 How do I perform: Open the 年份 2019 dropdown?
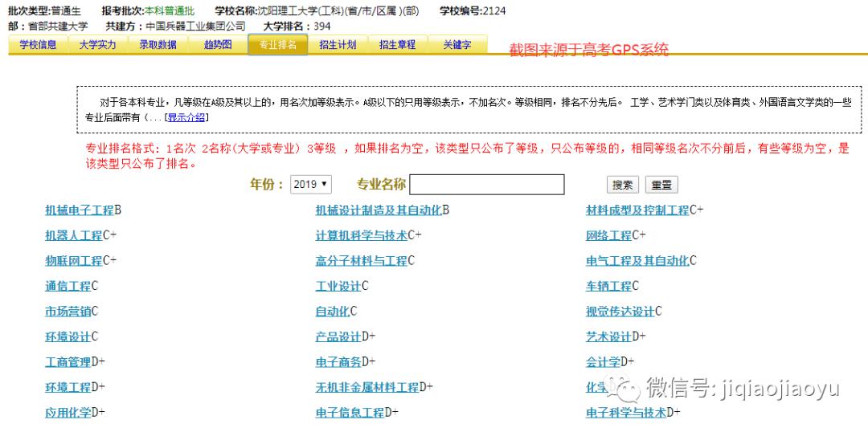[x=310, y=184]
